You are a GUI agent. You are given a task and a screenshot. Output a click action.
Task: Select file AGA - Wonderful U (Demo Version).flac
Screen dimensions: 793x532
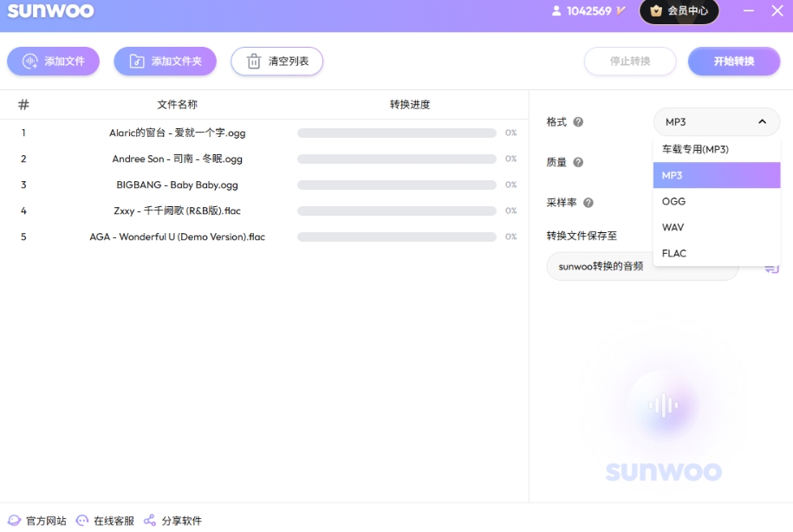pos(178,237)
